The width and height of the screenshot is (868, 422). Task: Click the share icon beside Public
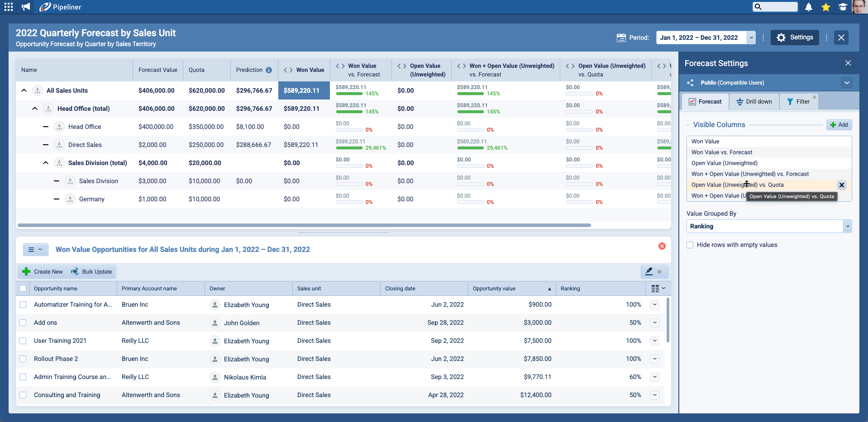pyautogui.click(x=690, y=83)
